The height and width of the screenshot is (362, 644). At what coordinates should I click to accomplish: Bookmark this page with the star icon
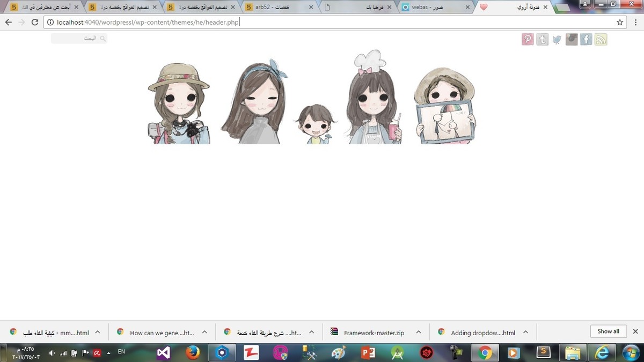pos(620,22)
